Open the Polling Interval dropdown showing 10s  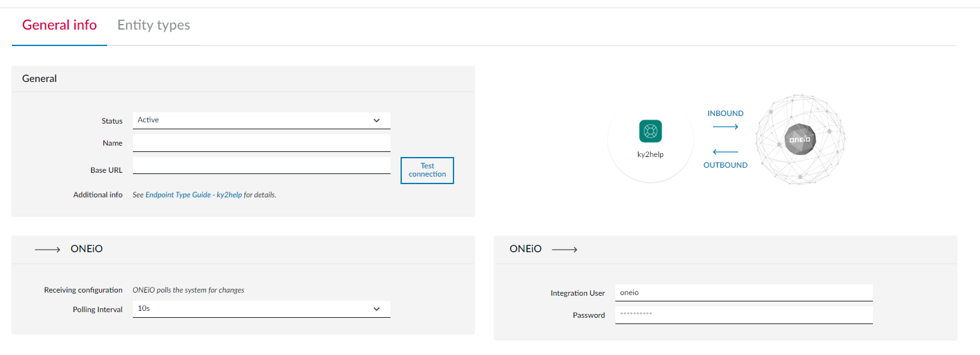[261, 309]
